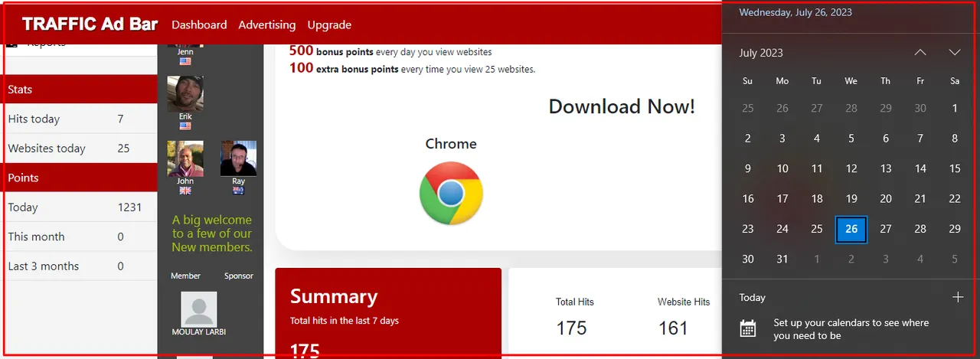Click John's member photo
Image resolution: width=980 pixels, height=359 pixels.
pos(185,158)
